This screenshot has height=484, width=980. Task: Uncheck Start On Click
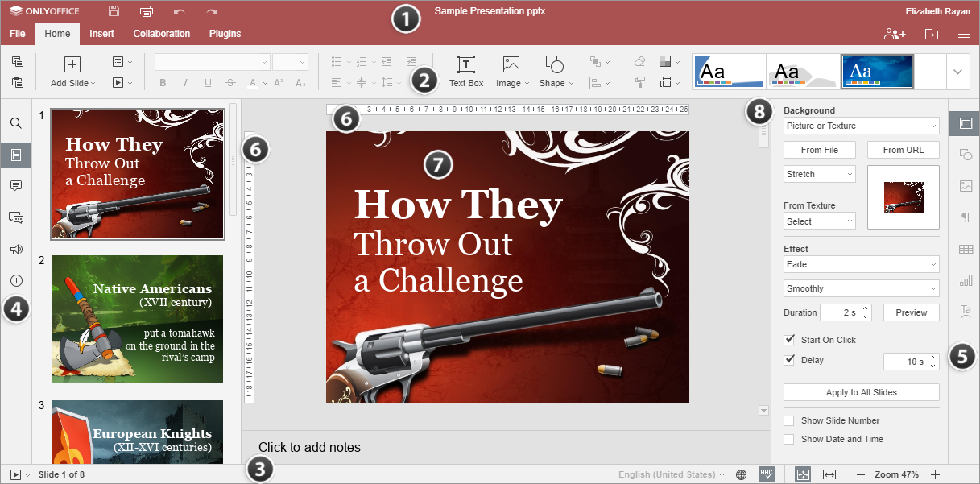tap(790, 339)
